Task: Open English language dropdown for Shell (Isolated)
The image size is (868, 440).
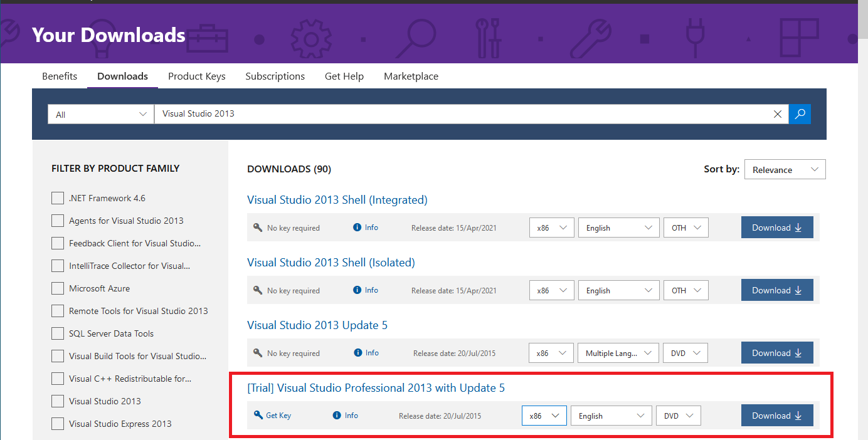Action: (x=618, y=290)
